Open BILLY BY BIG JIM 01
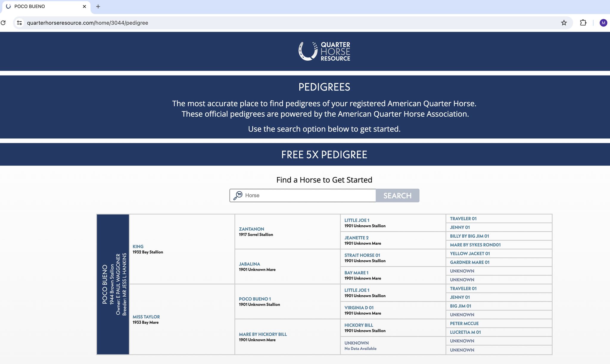Screen dimensions: 610x364 click(x=469, y=236)
